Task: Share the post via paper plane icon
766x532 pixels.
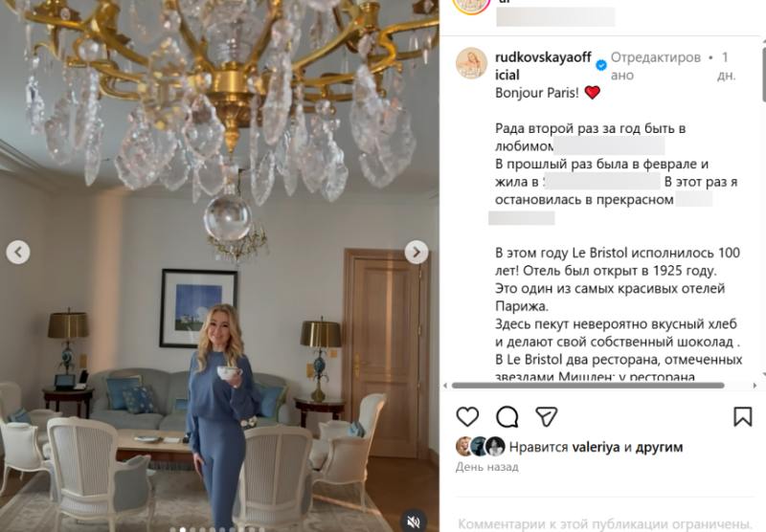Action: pos(546,417)
